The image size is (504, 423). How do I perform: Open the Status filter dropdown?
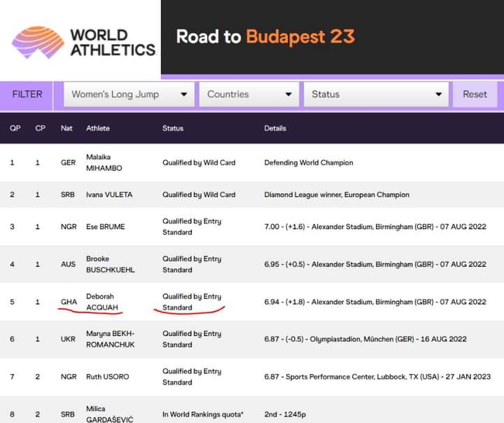click(x=375, y=95)
